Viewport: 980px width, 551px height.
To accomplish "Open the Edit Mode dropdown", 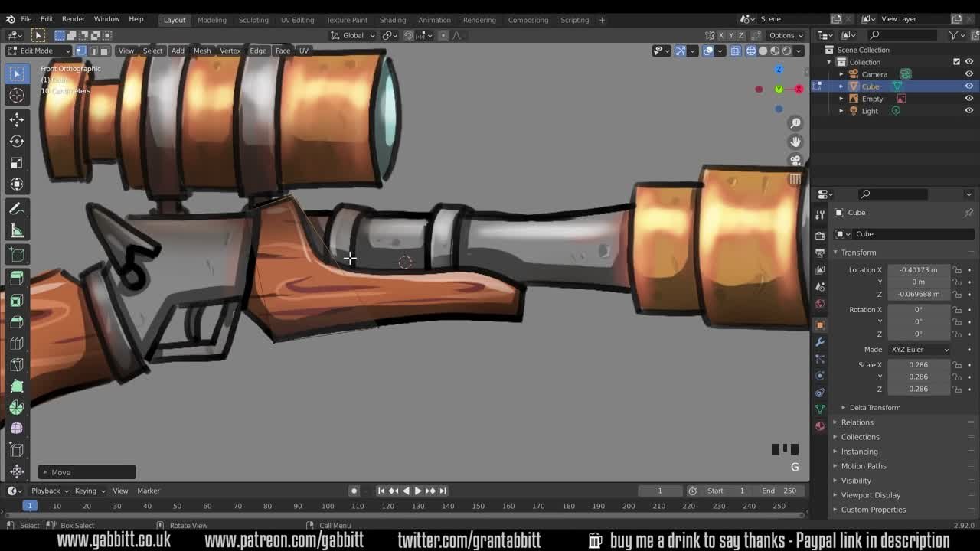I will pos(38,51).
